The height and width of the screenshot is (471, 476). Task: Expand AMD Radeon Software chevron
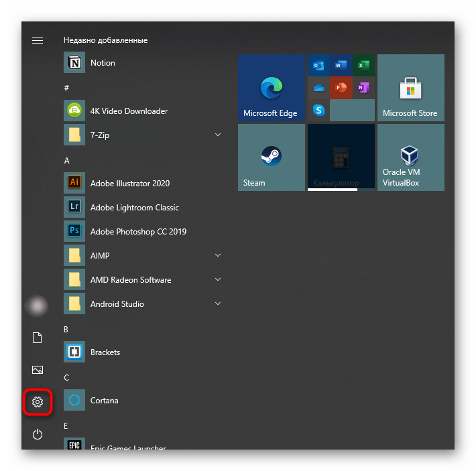tap(218, 279)
